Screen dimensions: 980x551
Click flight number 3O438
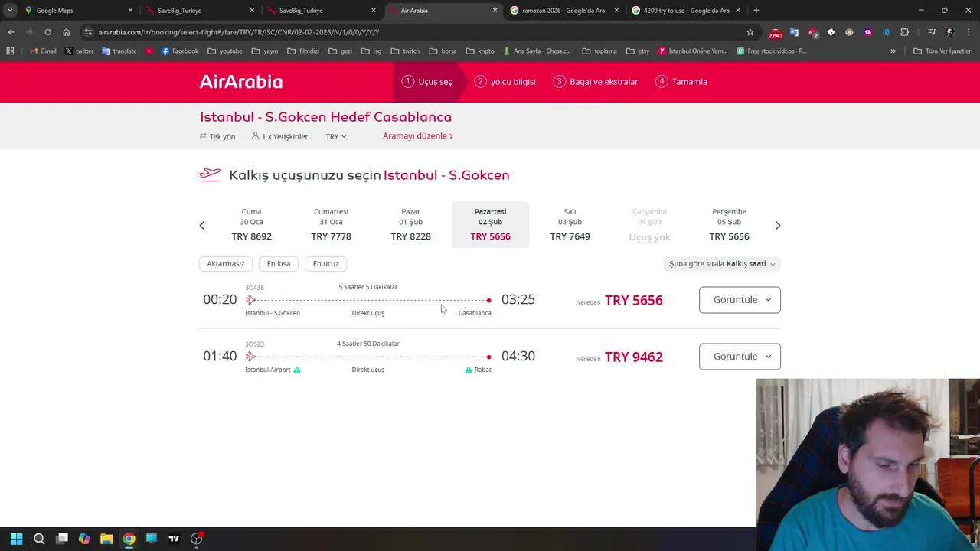point(254,288)
